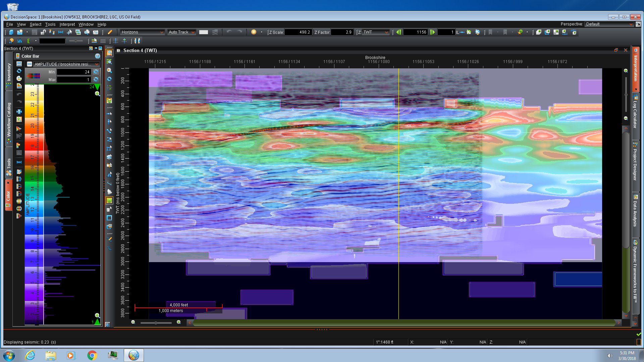Click the green target icon in section toolbar
This screenshot has width=644, height=362.
pyautogui.click(x=109, y=200)
